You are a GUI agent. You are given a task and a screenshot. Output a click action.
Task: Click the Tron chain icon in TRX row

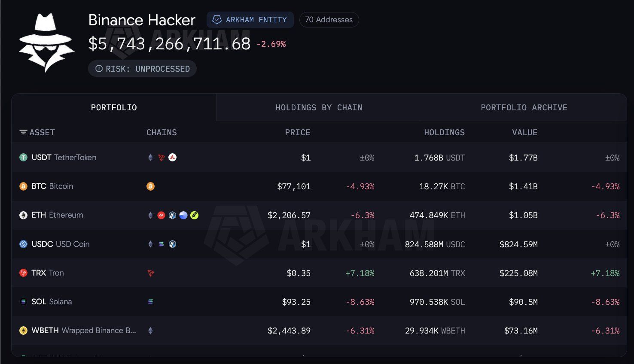(x=150, y=273)
